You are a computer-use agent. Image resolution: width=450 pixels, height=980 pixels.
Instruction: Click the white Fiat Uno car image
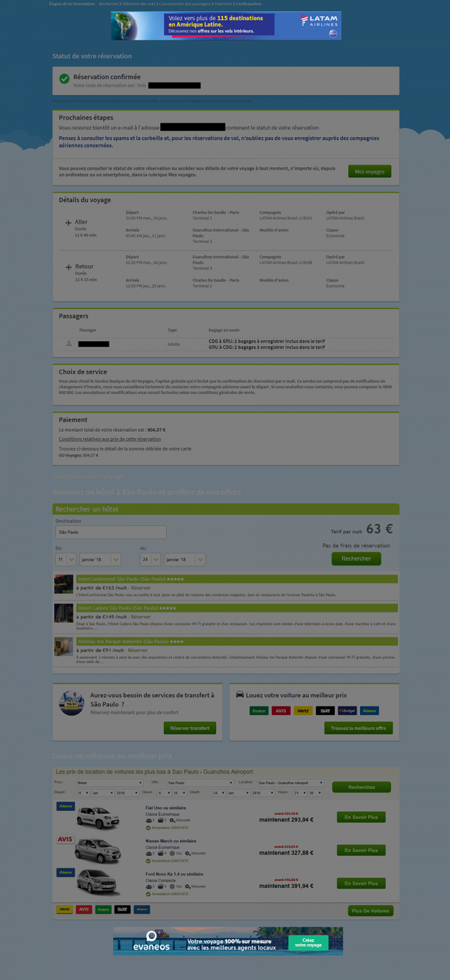pos(98,818)
